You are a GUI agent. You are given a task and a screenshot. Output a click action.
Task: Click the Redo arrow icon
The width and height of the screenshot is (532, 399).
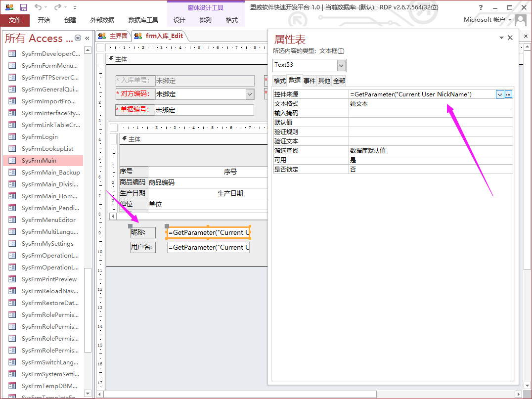coord(57,7)
